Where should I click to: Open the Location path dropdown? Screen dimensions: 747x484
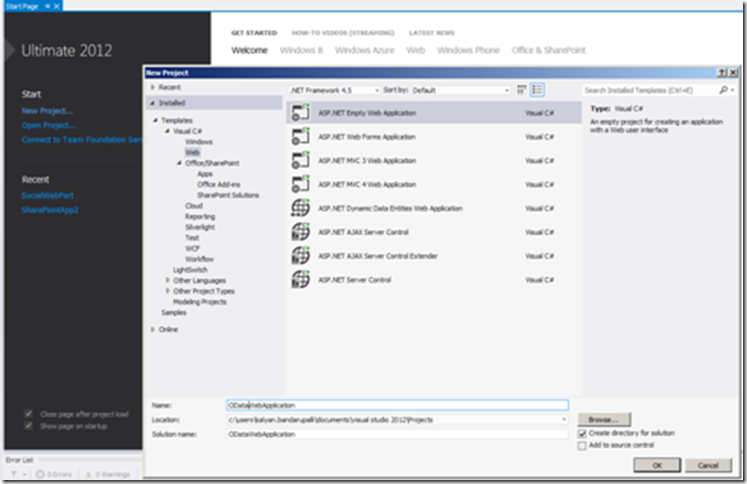(x=564, y=420)
